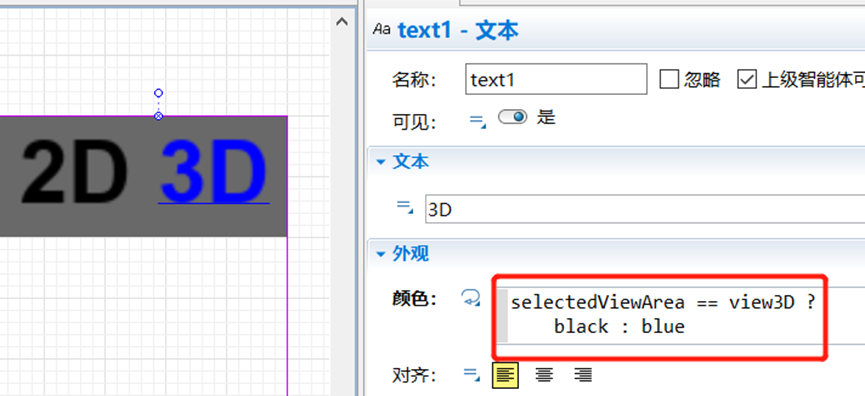Switch the 颜色 field back to static value
The width and height of the screenshot is (865, 396).
tap(471, 298)
